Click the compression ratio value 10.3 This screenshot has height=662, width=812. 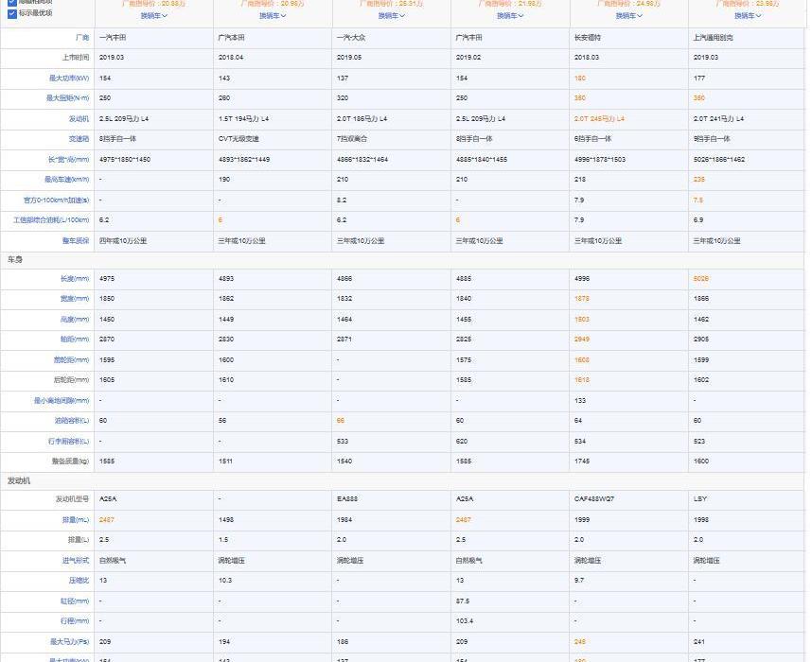[x=225, y=581]
